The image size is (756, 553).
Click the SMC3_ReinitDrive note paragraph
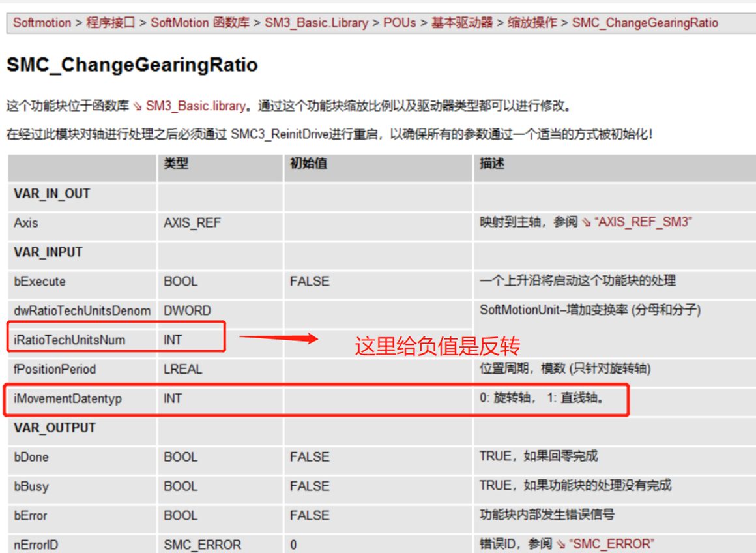[x=329, y=134]
